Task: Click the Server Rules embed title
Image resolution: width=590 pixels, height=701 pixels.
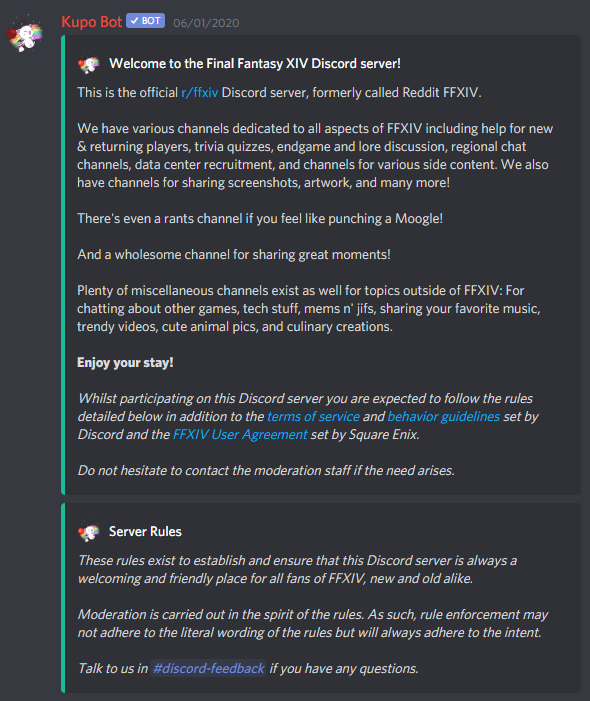Action: click(x=145, y=532)
